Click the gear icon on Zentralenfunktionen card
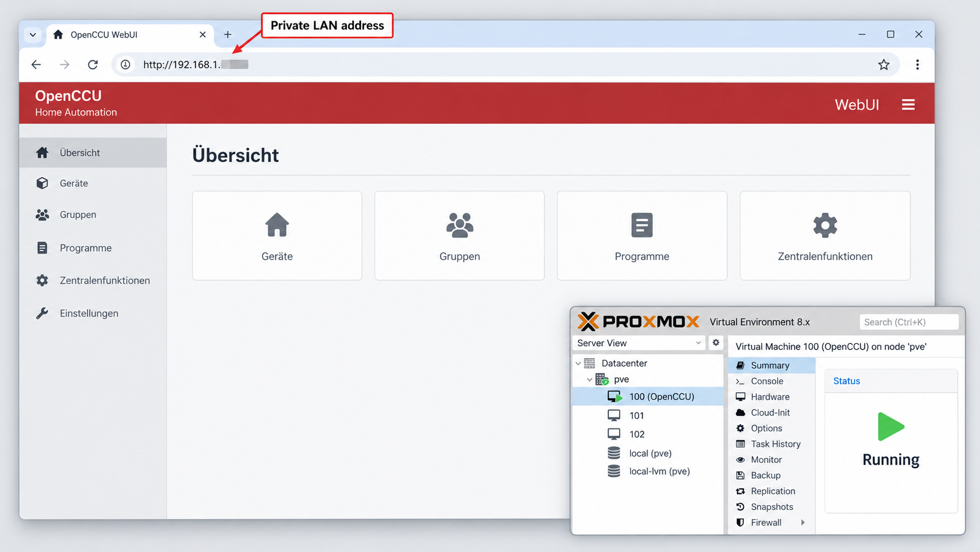 point(825,225)
